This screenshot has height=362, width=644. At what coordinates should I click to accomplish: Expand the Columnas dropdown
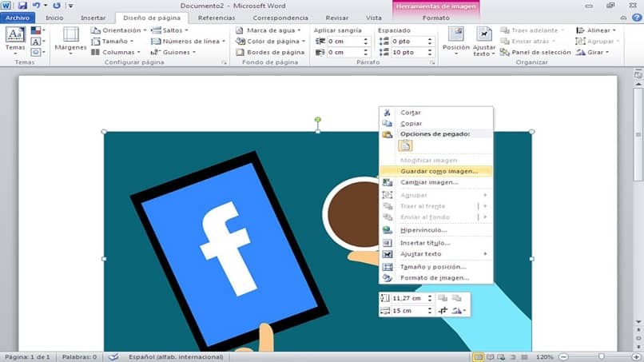(x=116, y=52)
